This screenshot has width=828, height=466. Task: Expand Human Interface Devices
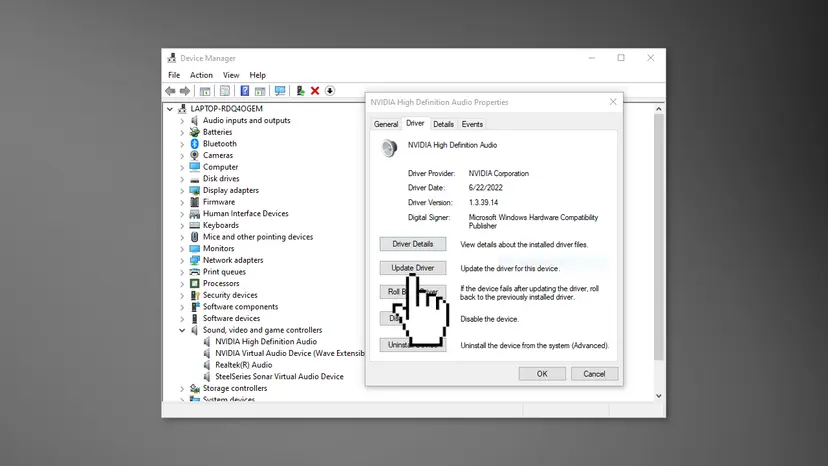pos(182,214)
